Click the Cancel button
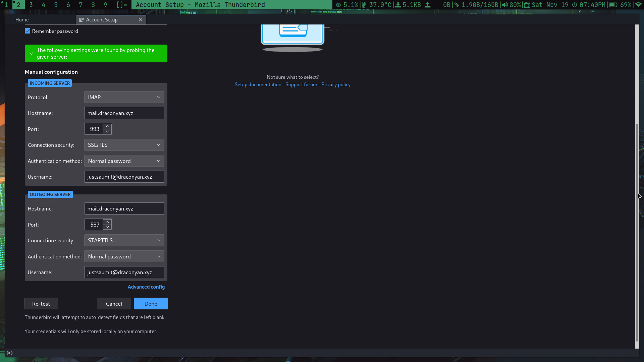 [x=114, y=304]
